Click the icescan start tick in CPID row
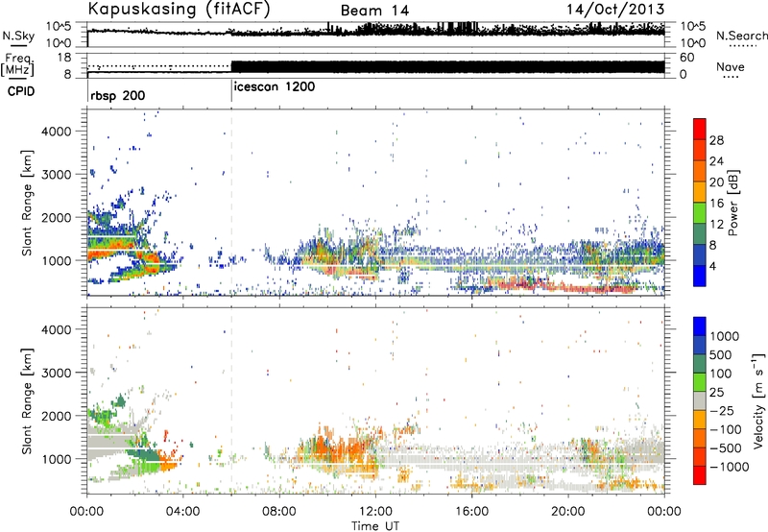This screenshot has height=532, width=768. click(x=231, y=91)
